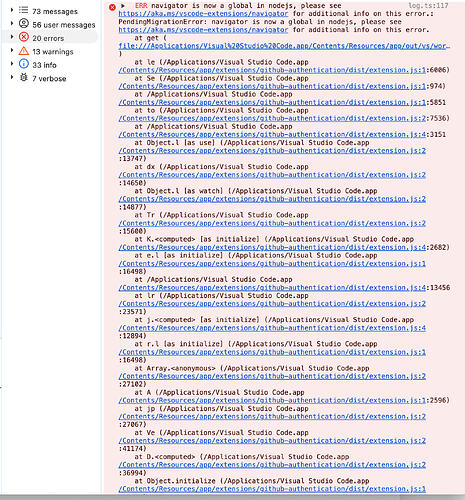Open link for 'Object.l [as use]' frame

tap(272, 151)
